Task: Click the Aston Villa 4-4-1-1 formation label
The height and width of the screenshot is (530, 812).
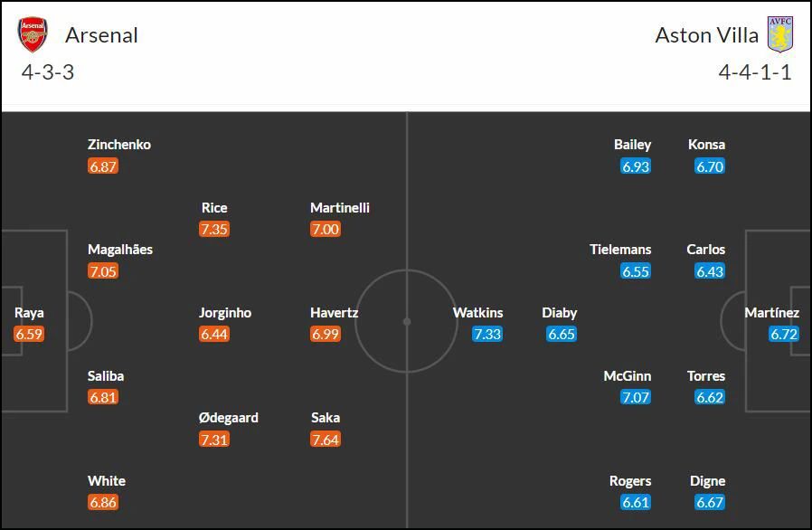Action: pos(755,72)
